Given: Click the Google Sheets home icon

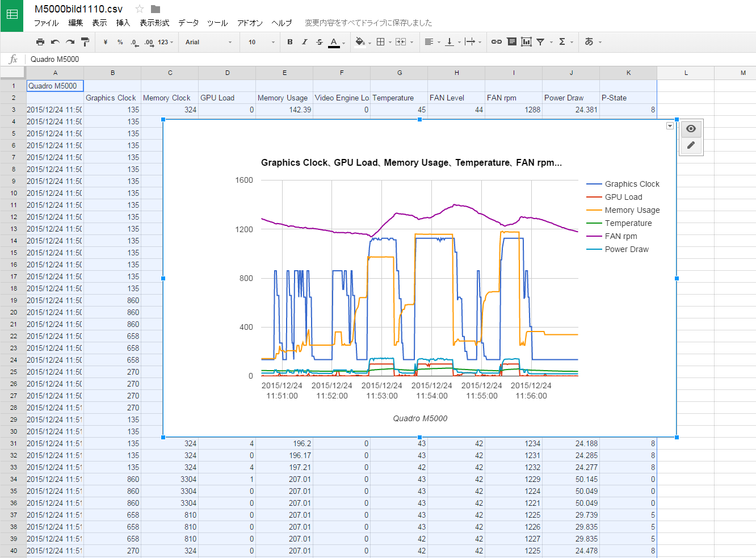Looking at the screenshot, I should pos(11,15).
